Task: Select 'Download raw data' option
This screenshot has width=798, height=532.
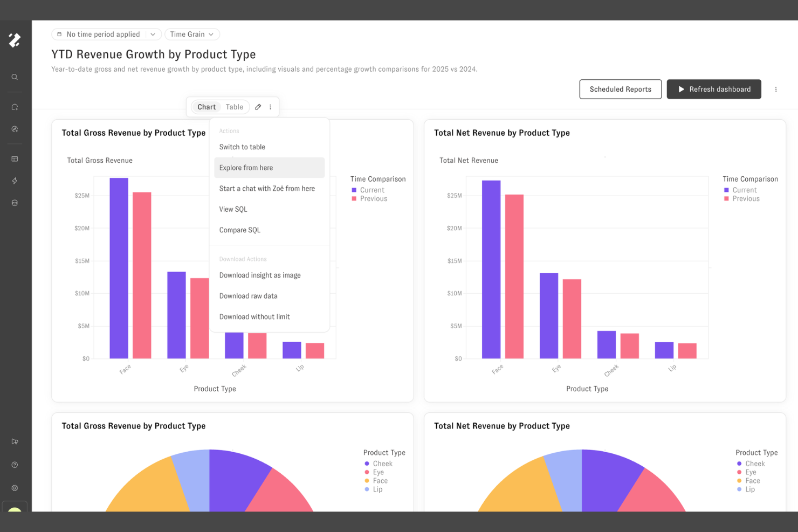Action: click(269, 296)
